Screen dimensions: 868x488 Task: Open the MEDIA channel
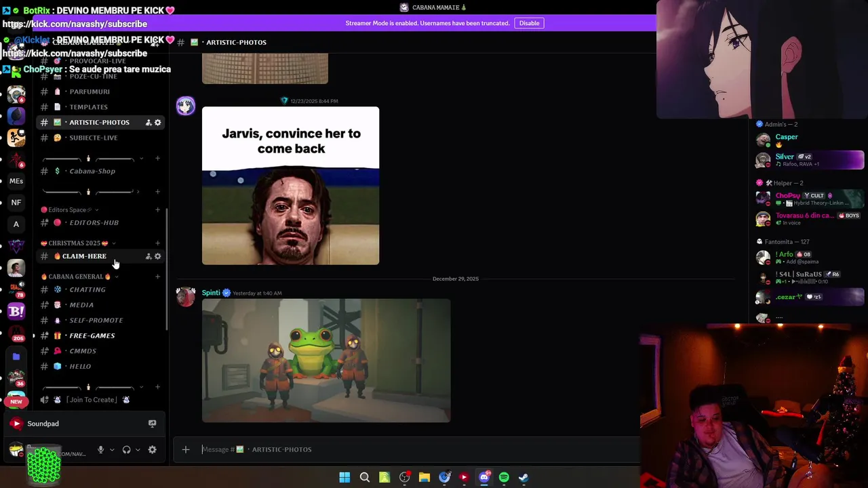100,305
